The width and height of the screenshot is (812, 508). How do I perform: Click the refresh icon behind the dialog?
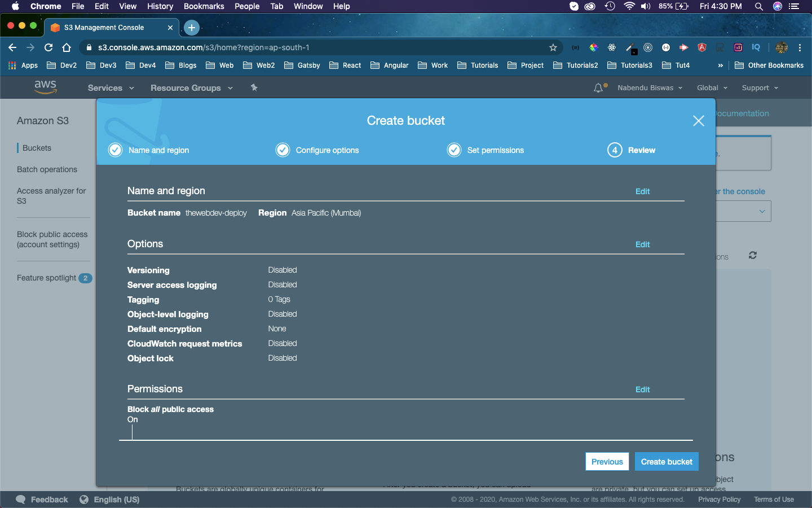(x=752, y=255)
